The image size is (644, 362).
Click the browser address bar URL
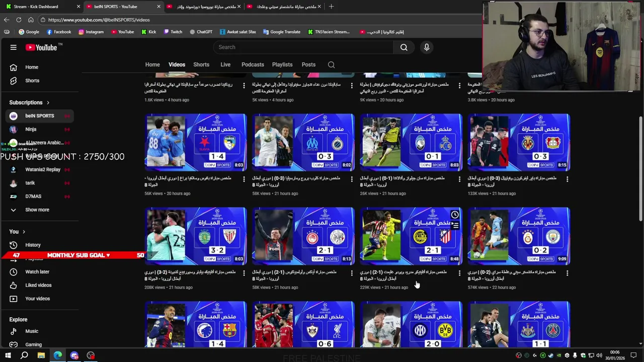tap(99, 20)
